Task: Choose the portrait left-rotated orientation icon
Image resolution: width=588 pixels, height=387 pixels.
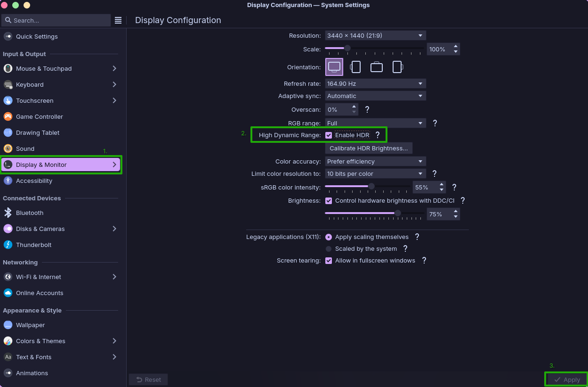Action: [355, 67]
